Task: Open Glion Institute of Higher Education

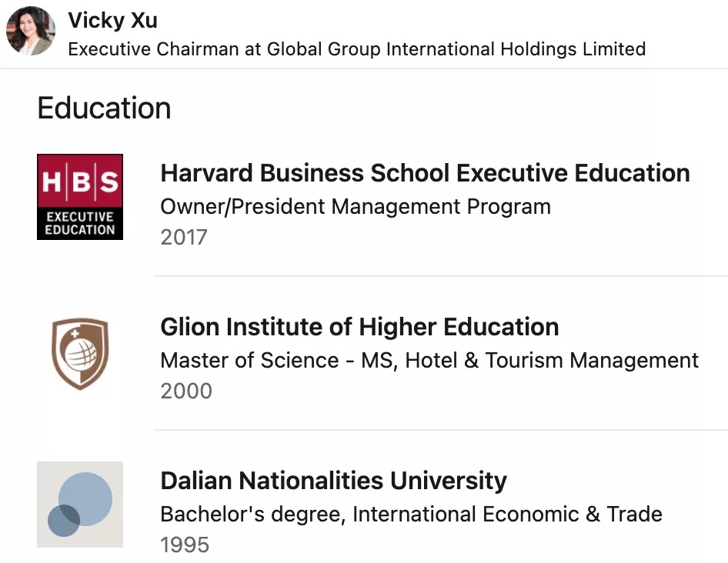Action: [x=359, y=327]
